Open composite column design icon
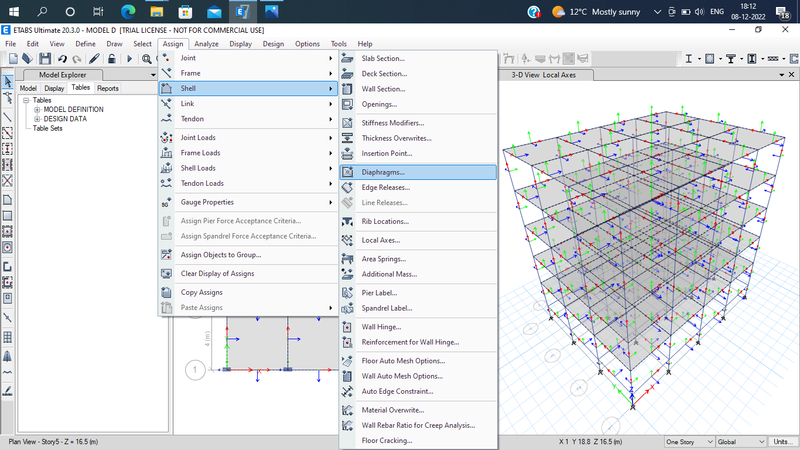 pos(752,59)
